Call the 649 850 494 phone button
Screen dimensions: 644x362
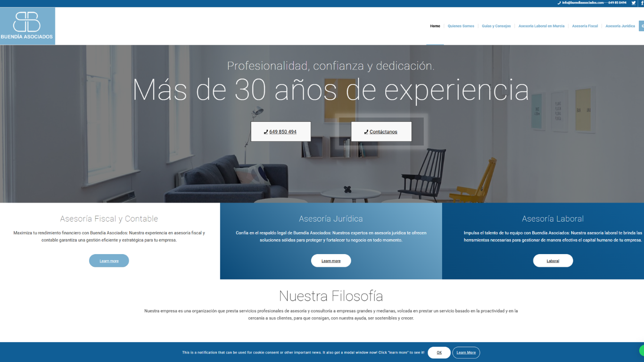pyautogui.click(x=281, y=132)
